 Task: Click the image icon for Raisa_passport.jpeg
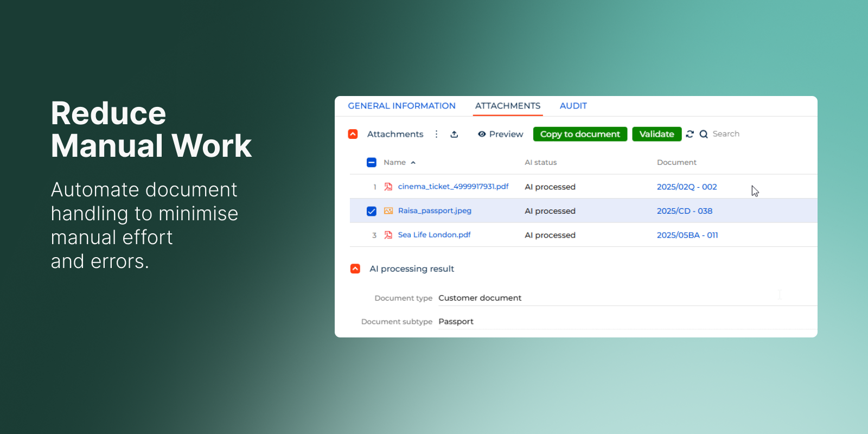click(388, 211)
